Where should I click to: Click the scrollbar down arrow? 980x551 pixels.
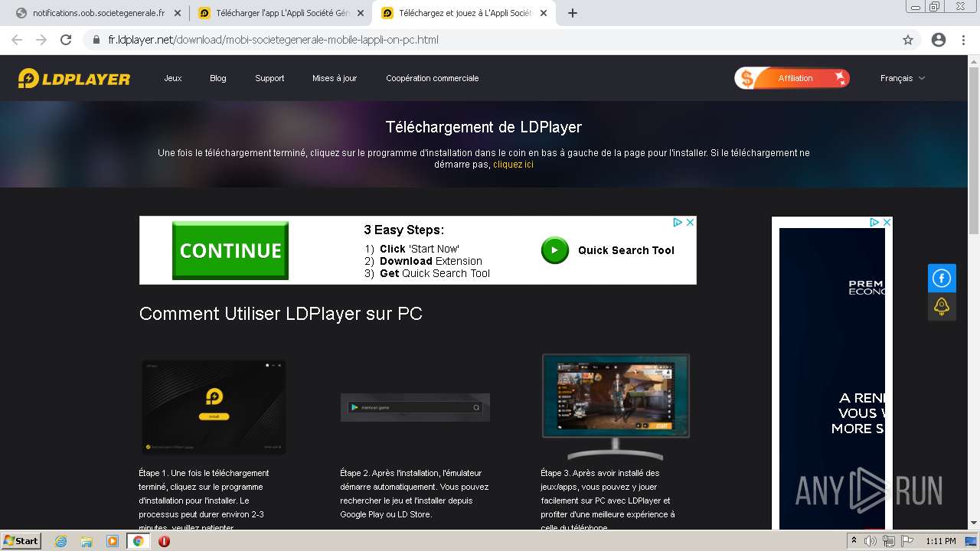pos(974,523)
